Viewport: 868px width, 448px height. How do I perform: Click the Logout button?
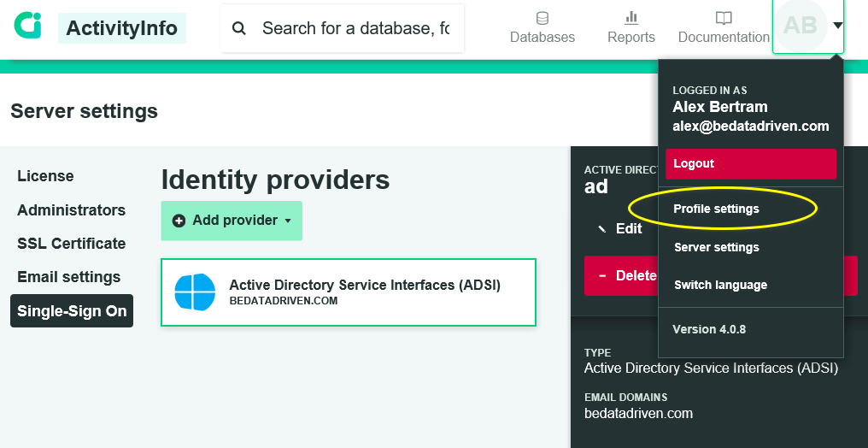tap(751, 164)
